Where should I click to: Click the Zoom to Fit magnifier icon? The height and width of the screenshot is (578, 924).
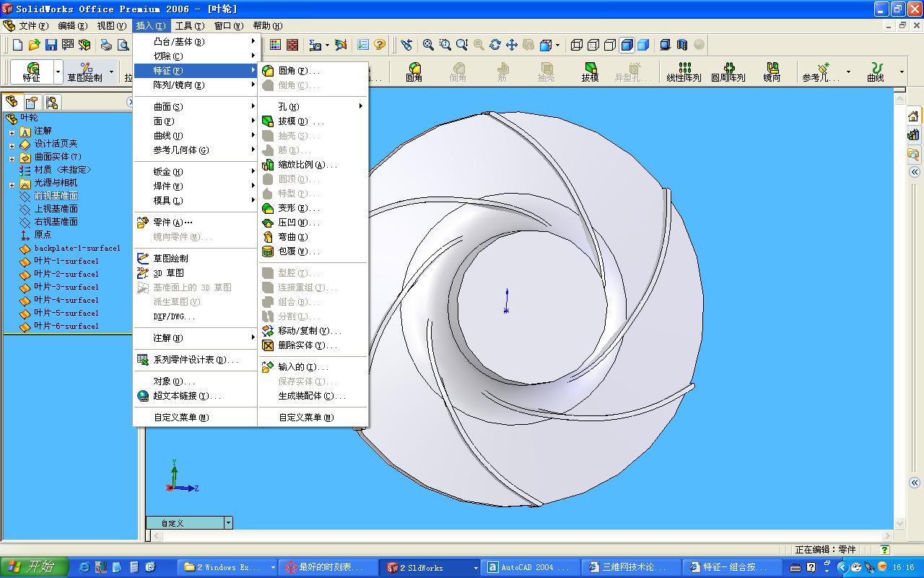[428, 45]
